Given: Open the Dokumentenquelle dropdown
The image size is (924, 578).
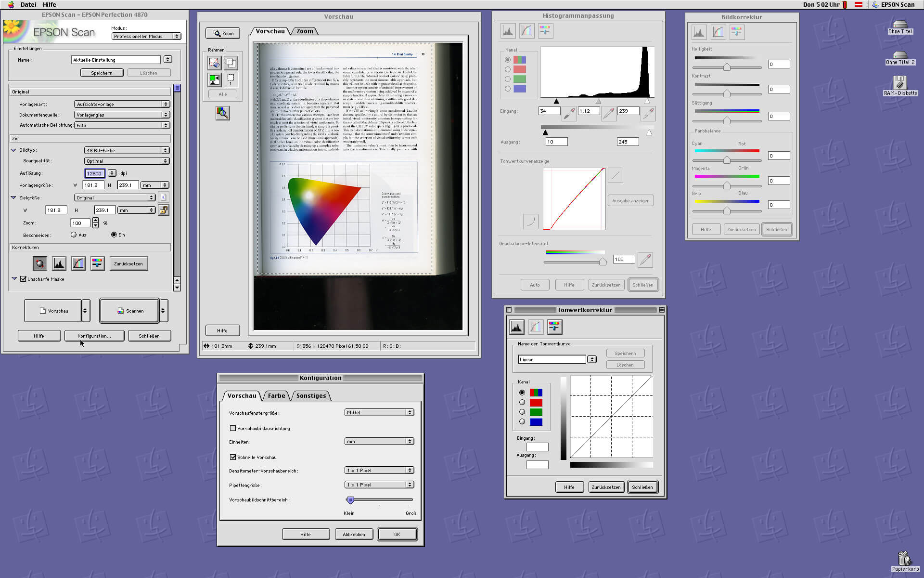Looking at the screenshot, I should pyautogui.click(x=122, y=115).
